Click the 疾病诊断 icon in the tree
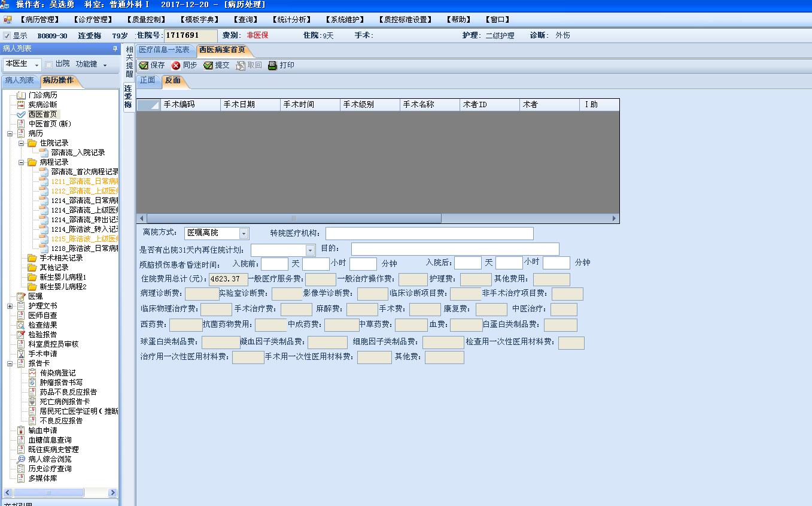The image size is (812, 506). [x=22, y=105]
